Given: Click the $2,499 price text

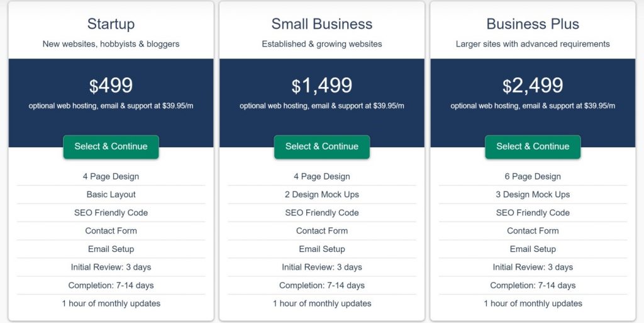Looking at the screenshot, I should click(533, 86).
